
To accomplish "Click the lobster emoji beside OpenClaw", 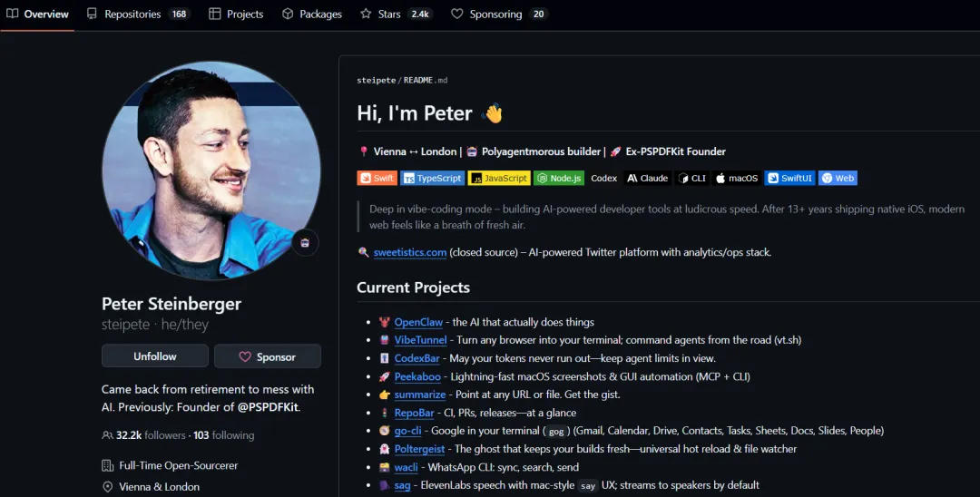I will coord(385,322).
